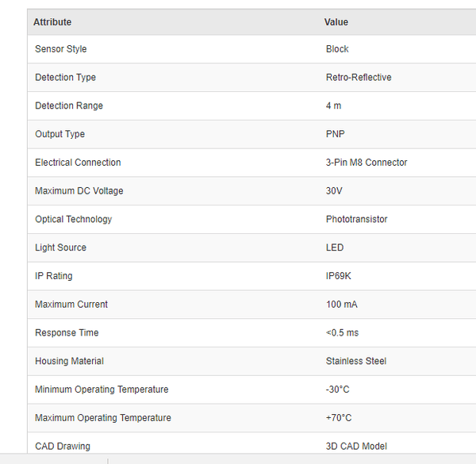Viewport: 476px width, 464px height.
Task: Click the Light Source attribute label
Action: 60,247
